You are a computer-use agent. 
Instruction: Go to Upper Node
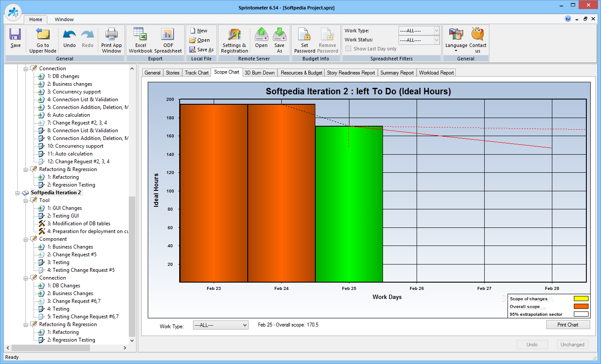[x=43, y=40]
